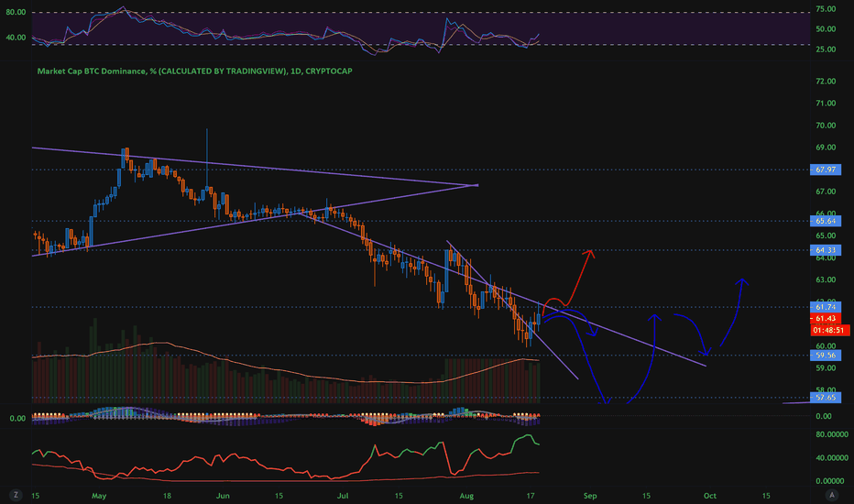This screenshot has height=504, width=854.
Task: Select the 65.64 horizontal line price label
Action: click(x=826, y=221)
